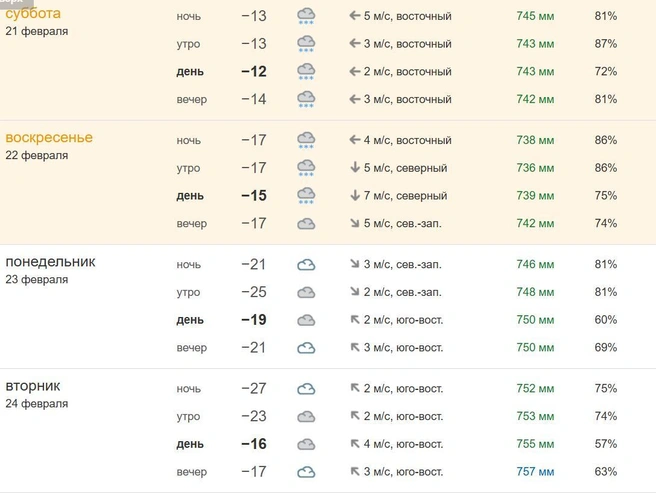This screenshot has height=493, width=656.
Task: Open the суббота day heading
Action: point(33,13)
